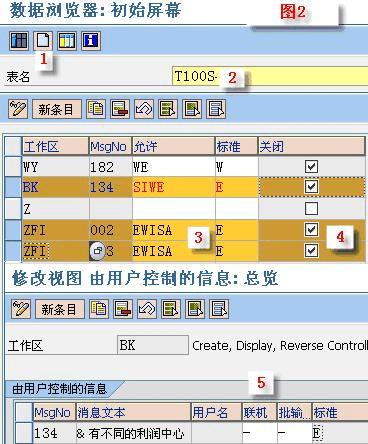Image resolution: width=368 pixels, height=444 pixels.
Task: Select the Z row using its row selector
Action: 13,209
